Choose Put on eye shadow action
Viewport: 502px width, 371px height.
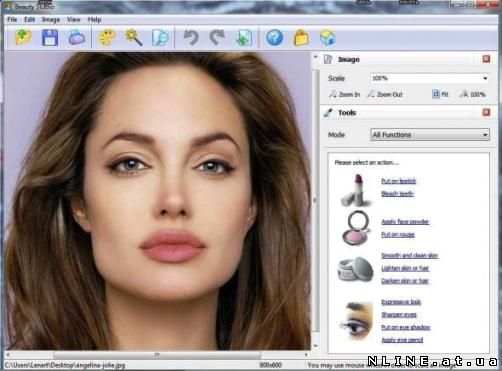pos(406,327)
